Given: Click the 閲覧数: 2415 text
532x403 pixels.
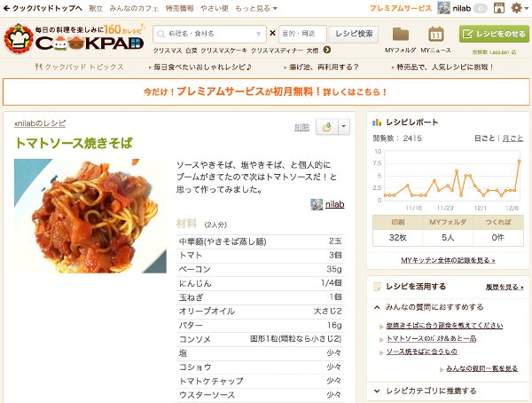Looking at the screenshot, I should tap(397, 138).
